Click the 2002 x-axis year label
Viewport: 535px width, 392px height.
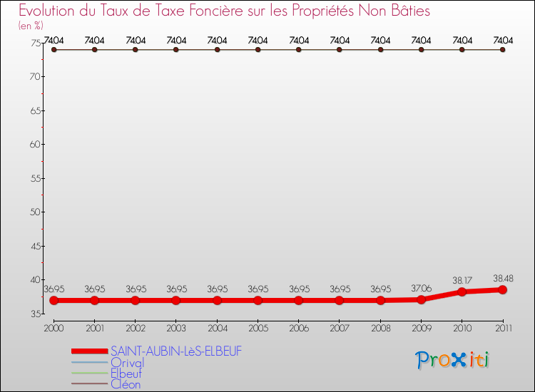point(136,329)
